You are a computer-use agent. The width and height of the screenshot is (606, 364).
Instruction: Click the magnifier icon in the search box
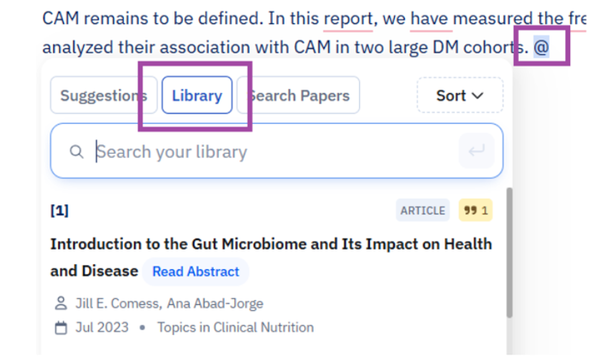tap(77, 152)
